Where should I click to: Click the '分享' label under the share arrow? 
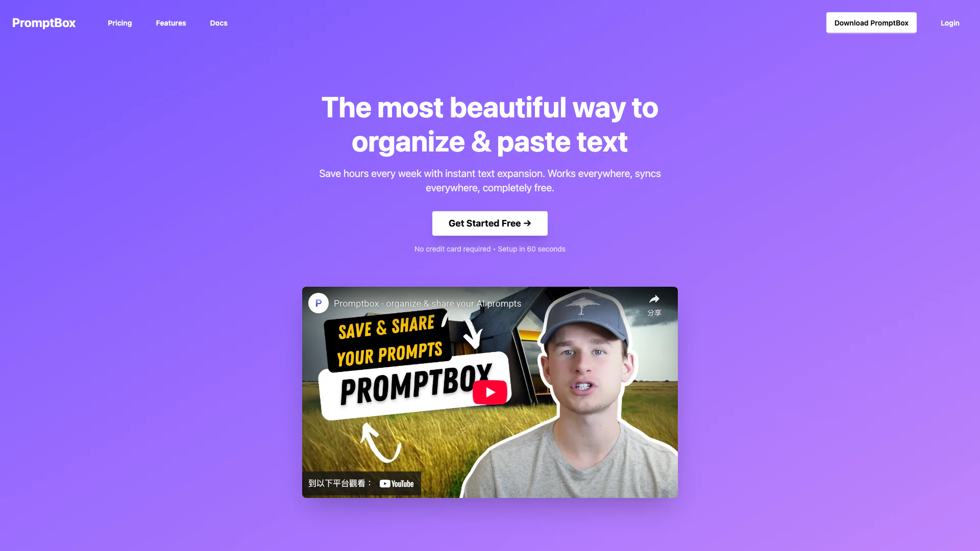[654, 313]
